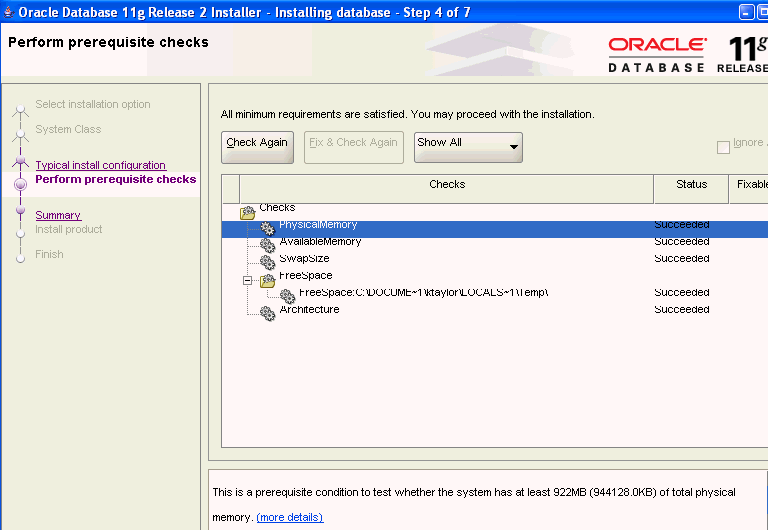This screenshot has height=530, width=768.
Task: Go to the Summary step
Action: pyautogui.click(x=58, y=215)
